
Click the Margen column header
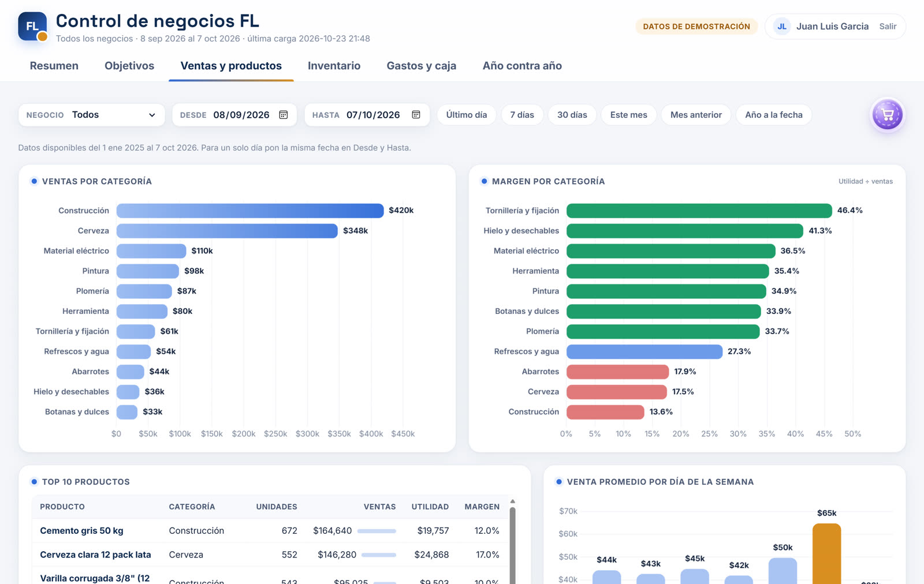click(482, 507)
